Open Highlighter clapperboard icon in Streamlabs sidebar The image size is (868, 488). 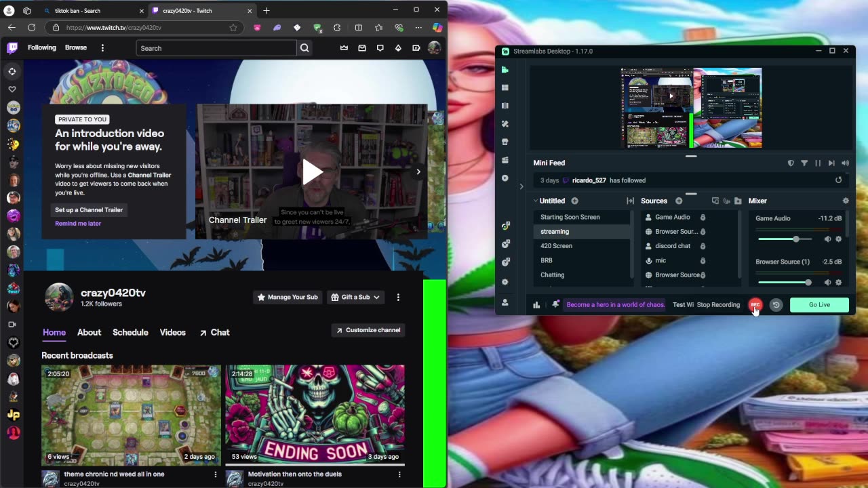click(505, 160)
